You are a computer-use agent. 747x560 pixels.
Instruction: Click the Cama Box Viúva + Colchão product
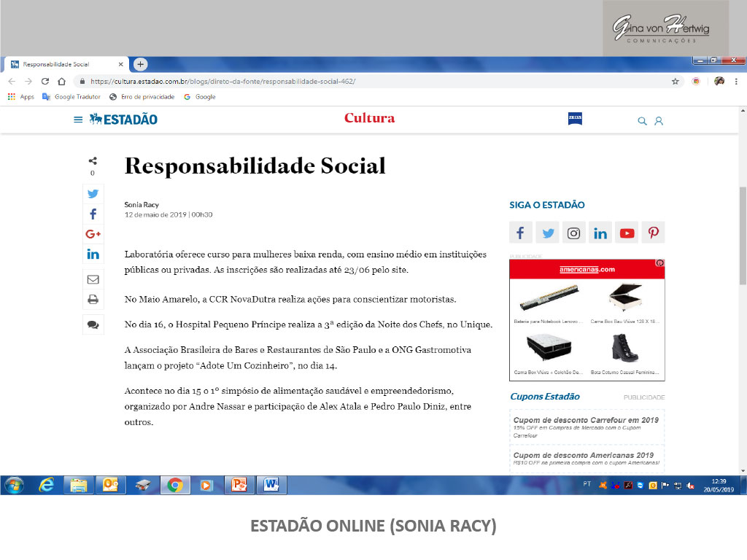click(x=549, y=354)
